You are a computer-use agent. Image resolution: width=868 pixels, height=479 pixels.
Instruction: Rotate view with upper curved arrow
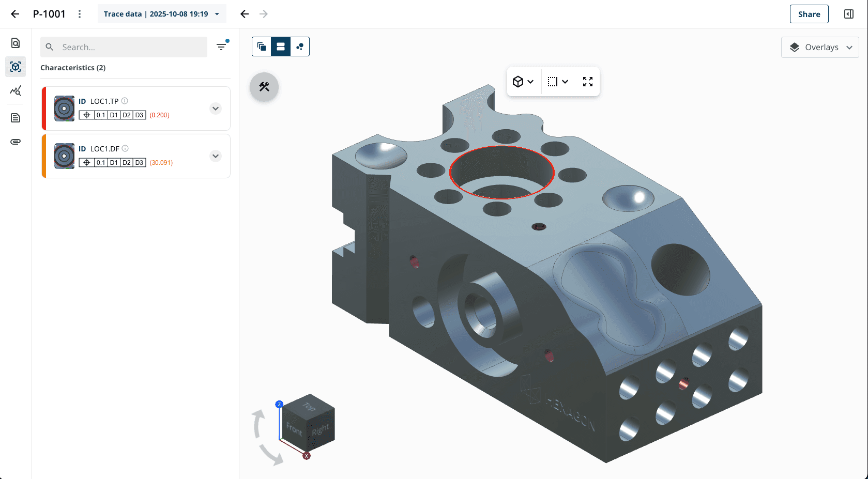pyautogui.click(x=258, y=424)
